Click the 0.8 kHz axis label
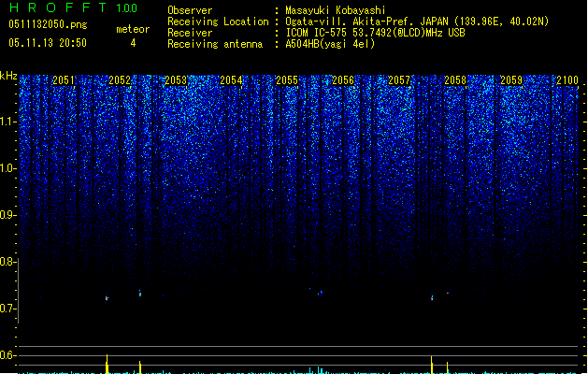 (x=7, y=262)
